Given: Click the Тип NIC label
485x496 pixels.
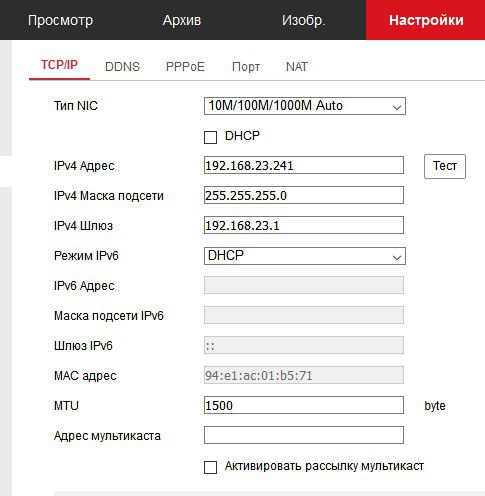Looking at the screenshot, I should [x=76, y=106].
